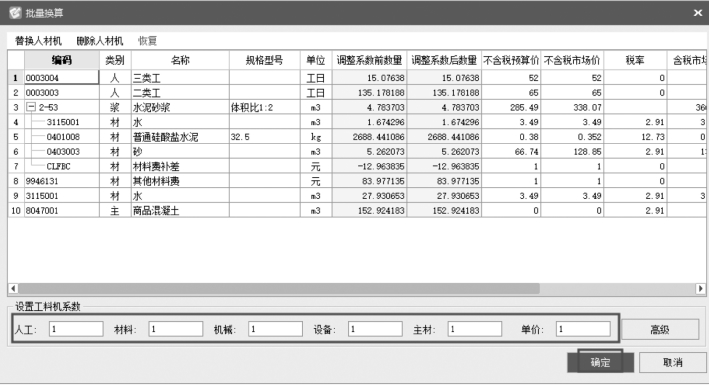Cancel with the 取消 button
Image resolution: width=709 pixels, height=386 pixels.
(x=672, y=362)
